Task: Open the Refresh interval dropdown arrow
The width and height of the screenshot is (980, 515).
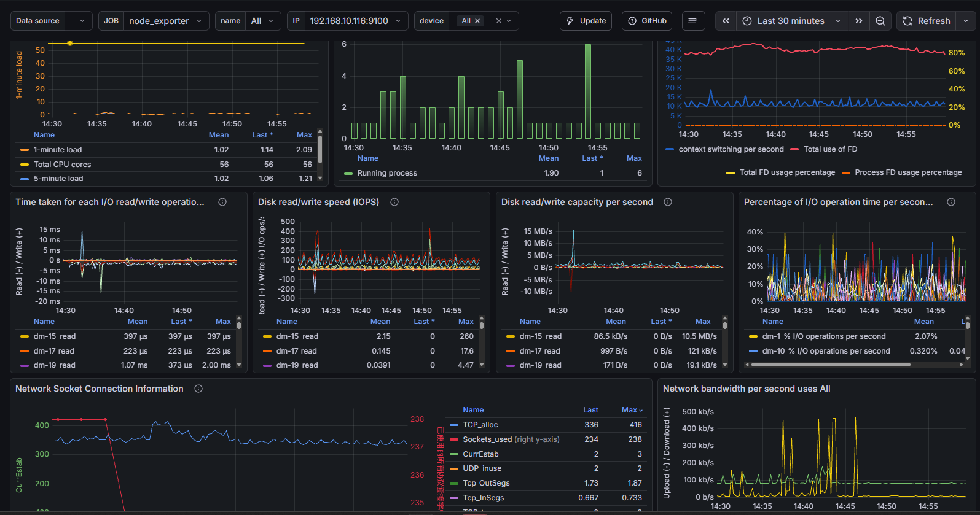Action: tap(966, 21)
